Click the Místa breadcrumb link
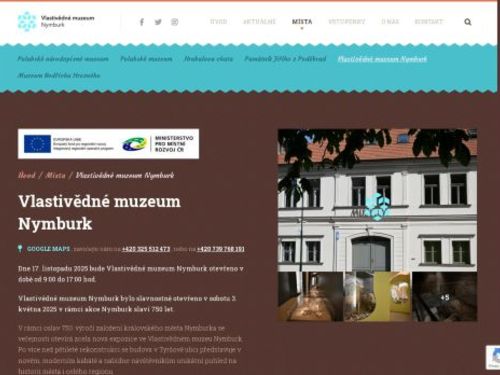Viewport: 500px width, 375px height. 55,175
